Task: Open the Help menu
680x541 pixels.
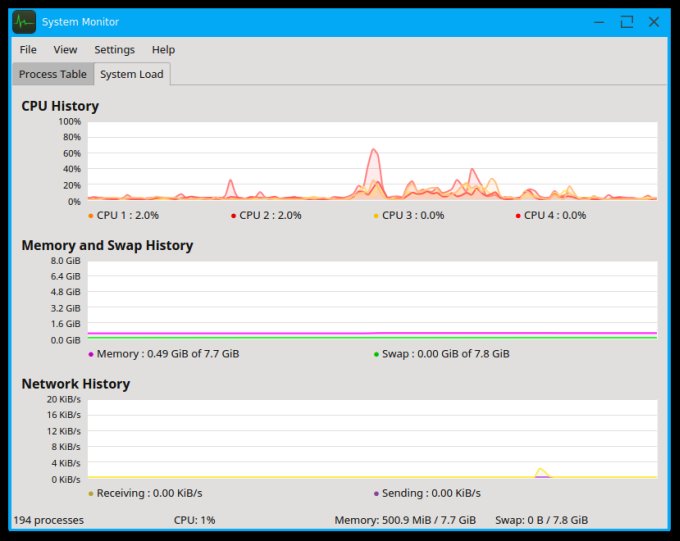Action: pyautogui.click(x=163, y=49)
